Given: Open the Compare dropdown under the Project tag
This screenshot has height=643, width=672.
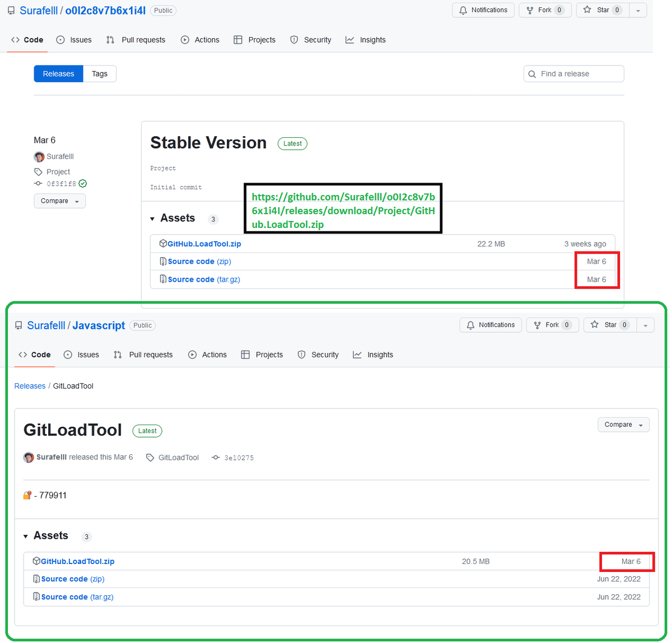Looking at the screenshot, I should click(60, 201).
